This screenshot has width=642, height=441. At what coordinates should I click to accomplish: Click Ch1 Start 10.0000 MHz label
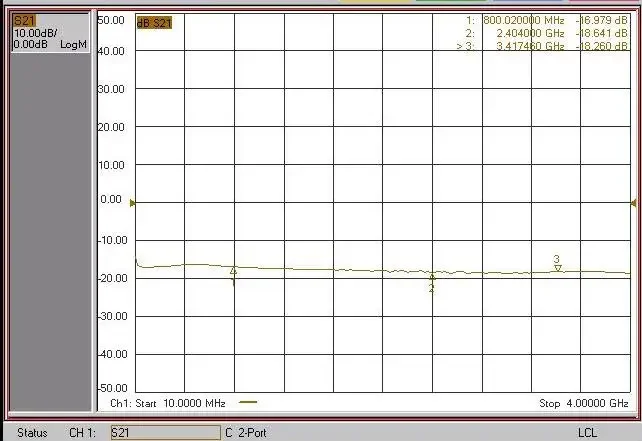(168, 403)
